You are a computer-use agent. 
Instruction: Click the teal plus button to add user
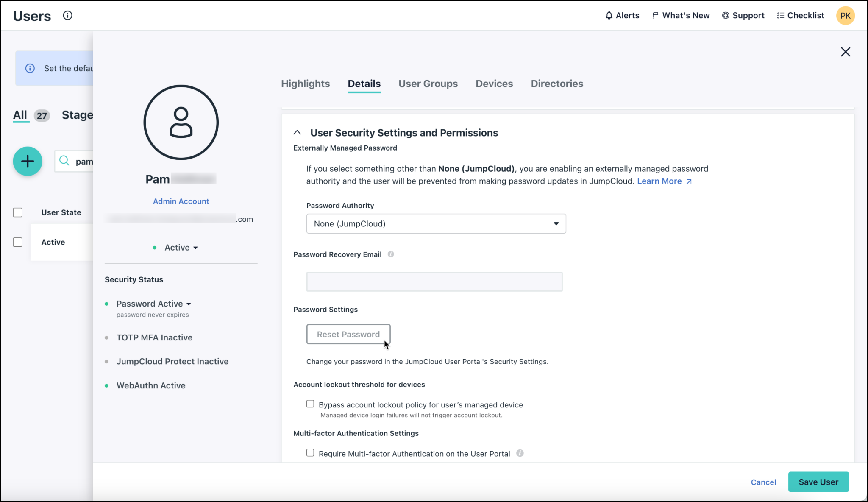pos(27,161)
